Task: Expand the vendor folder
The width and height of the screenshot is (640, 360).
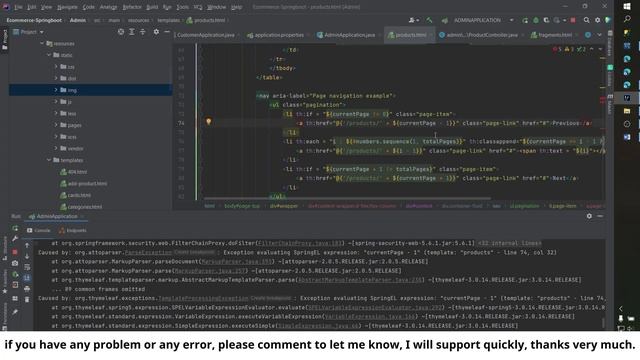Action: pos(56,148)
